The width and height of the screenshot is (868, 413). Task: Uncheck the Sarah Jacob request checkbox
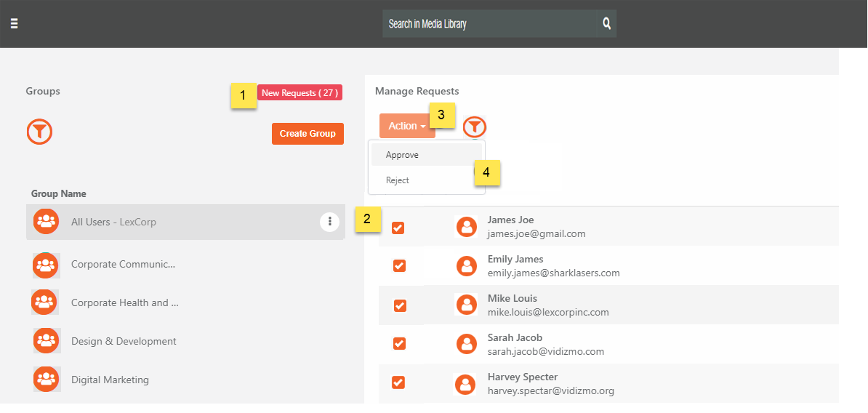coord(399,344)
